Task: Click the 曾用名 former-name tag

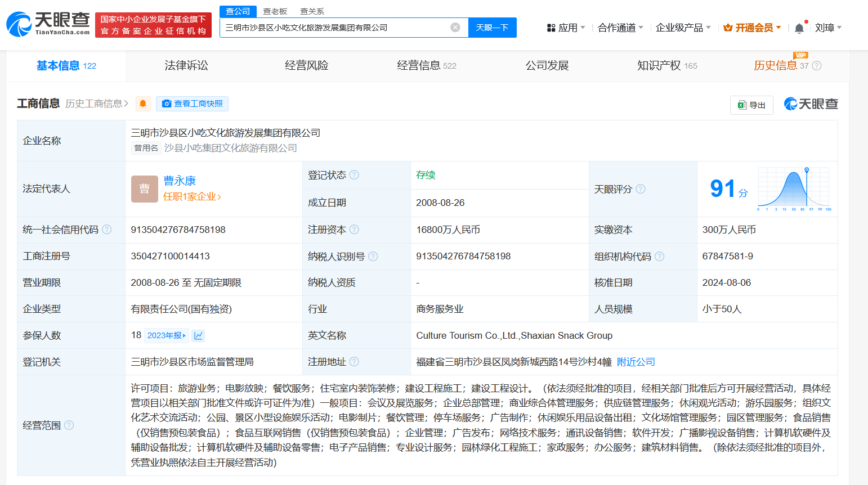Action: tap(146, 148)
